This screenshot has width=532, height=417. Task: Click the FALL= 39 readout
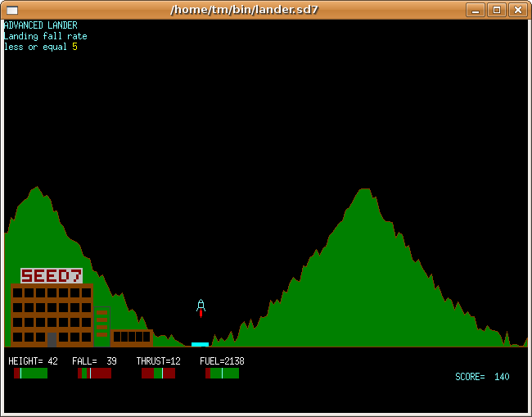tap(94, 361)
